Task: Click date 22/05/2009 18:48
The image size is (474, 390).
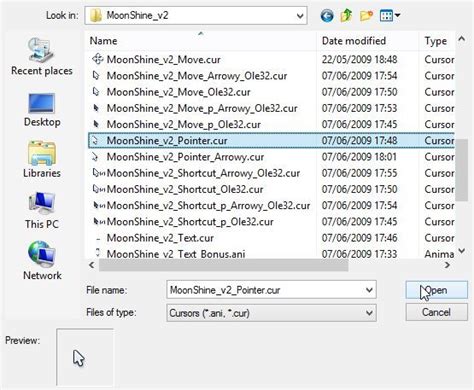Action: 359,60
